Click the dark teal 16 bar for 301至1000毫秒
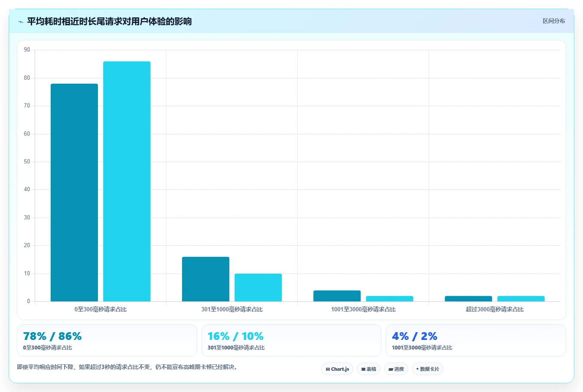Viewport: 583px width, 392px height. pyautogui.click(x=205, y=279)
